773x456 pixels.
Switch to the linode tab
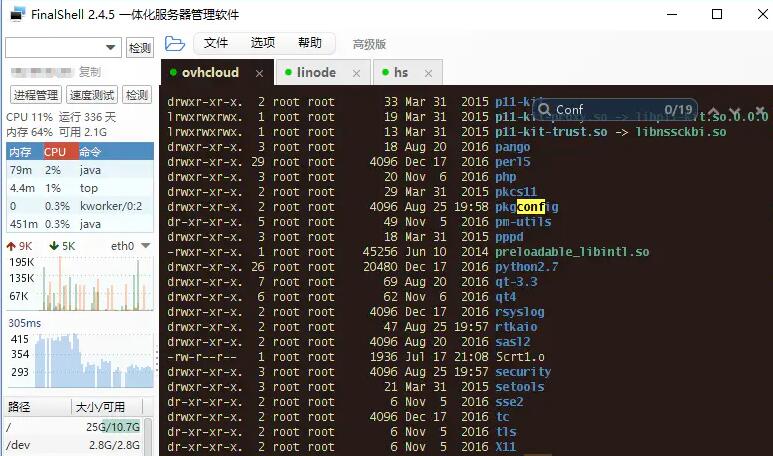(316, 73)
